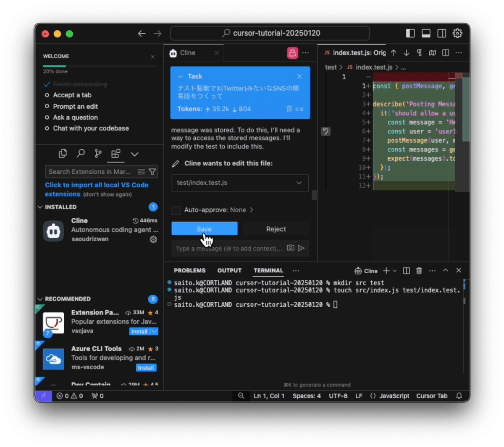Screen dimensions: 504x447
Task: Toggle primary sidebar layout icon
Action: (x=410, y=33)
